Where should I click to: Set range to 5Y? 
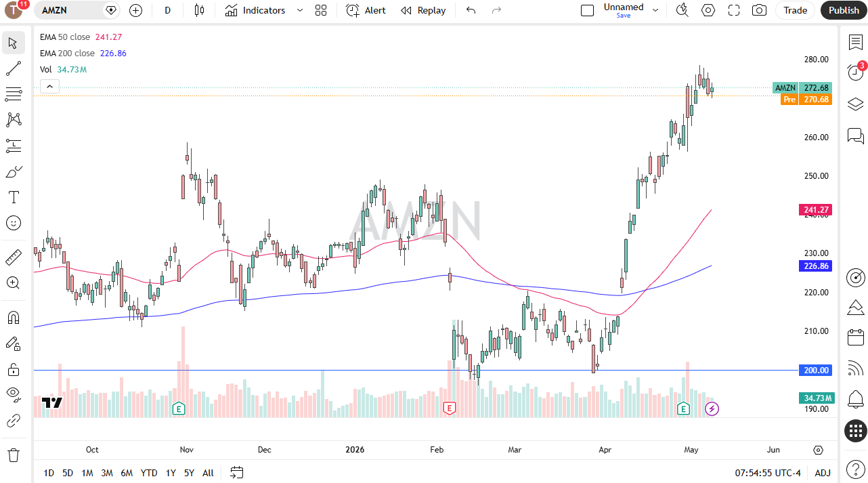[189, 473]
